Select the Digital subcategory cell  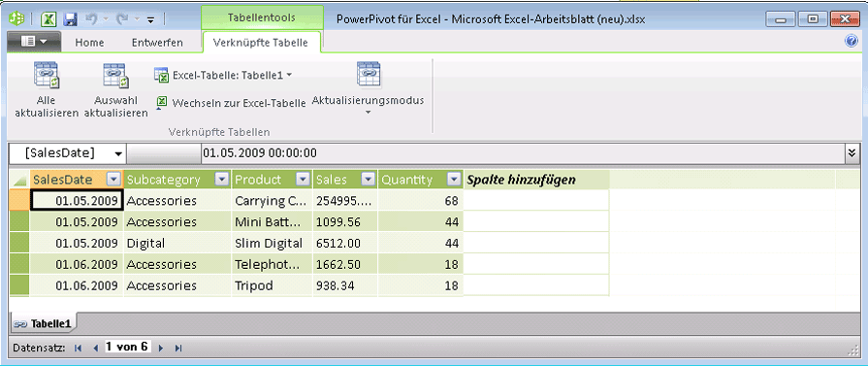[177, 243]
